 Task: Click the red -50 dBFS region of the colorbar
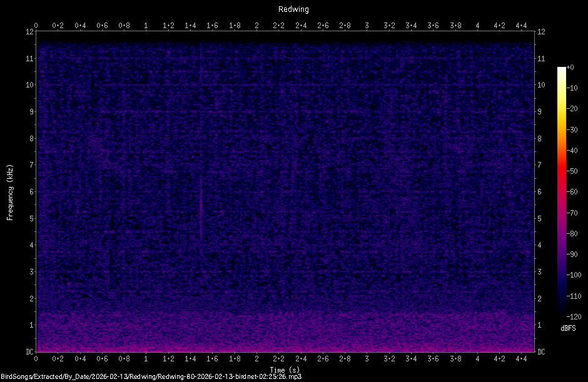click(561, 171)
